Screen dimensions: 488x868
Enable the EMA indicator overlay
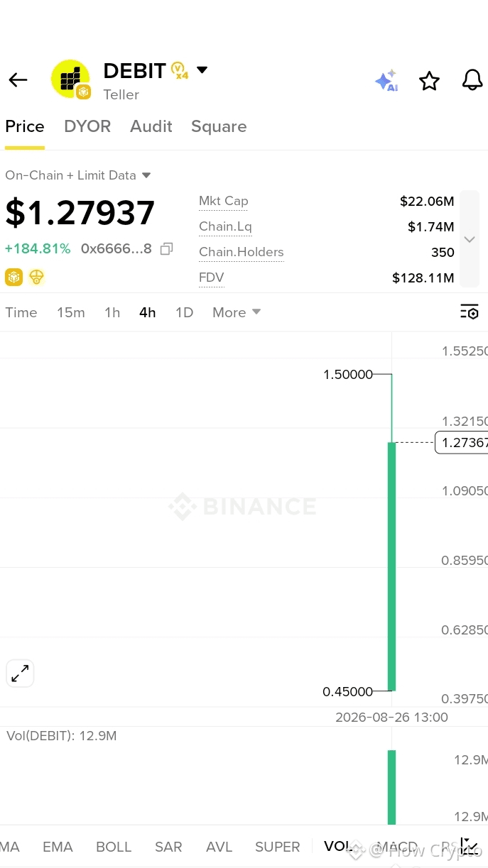point(58,847)
